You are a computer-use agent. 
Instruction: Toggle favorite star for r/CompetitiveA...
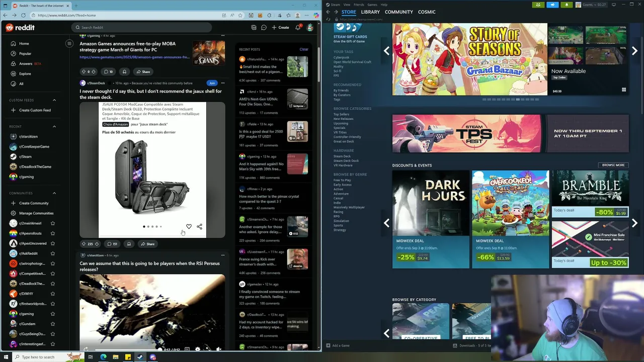coord(53,274)
